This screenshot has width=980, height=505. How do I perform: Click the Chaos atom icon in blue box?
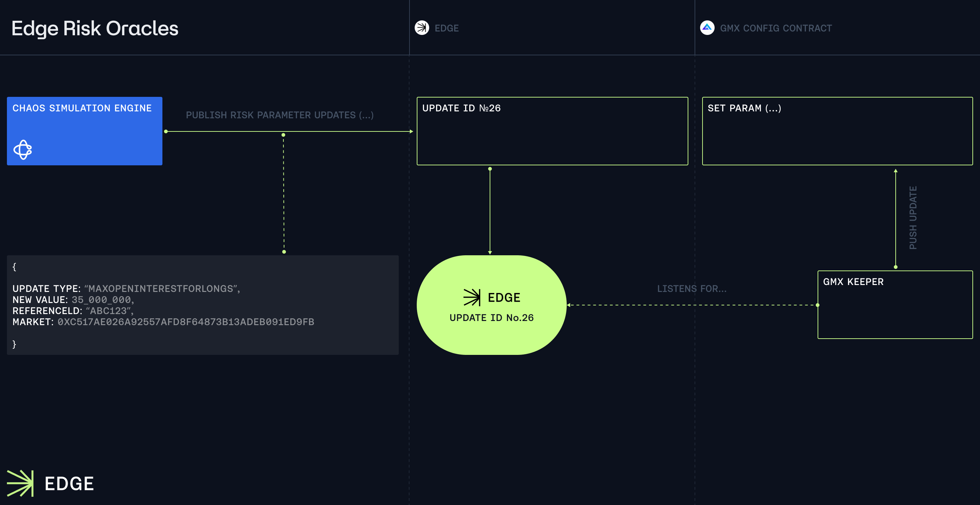23,150
